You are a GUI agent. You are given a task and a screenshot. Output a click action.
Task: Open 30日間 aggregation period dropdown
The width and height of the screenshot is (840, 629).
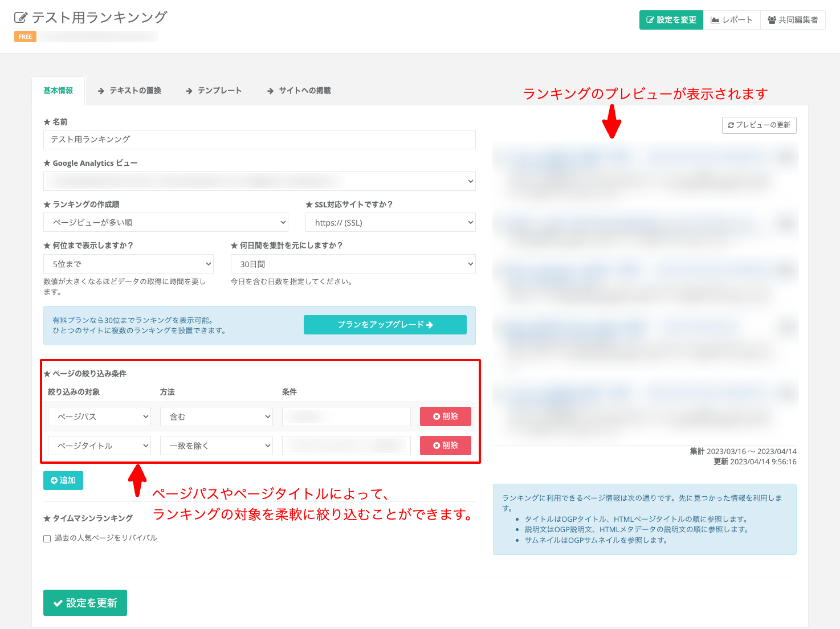coord(353,264)
